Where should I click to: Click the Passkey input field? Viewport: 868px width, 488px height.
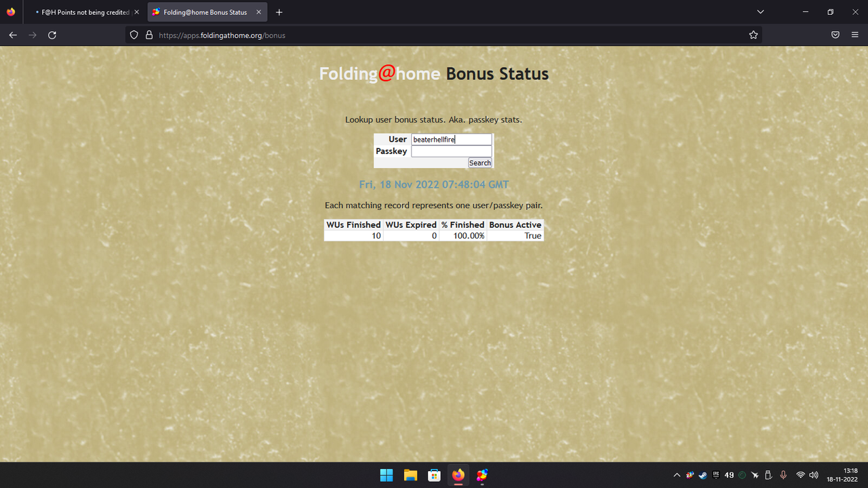(x=452, y=151)
